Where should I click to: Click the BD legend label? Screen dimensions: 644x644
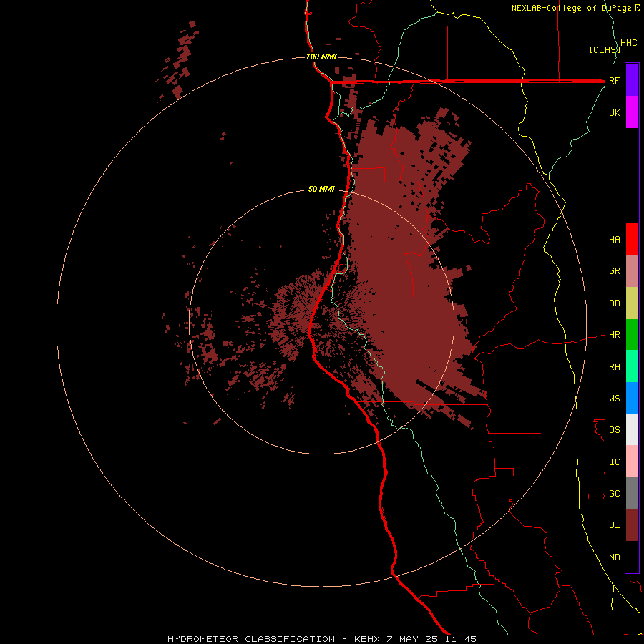[x=614, y=303]
